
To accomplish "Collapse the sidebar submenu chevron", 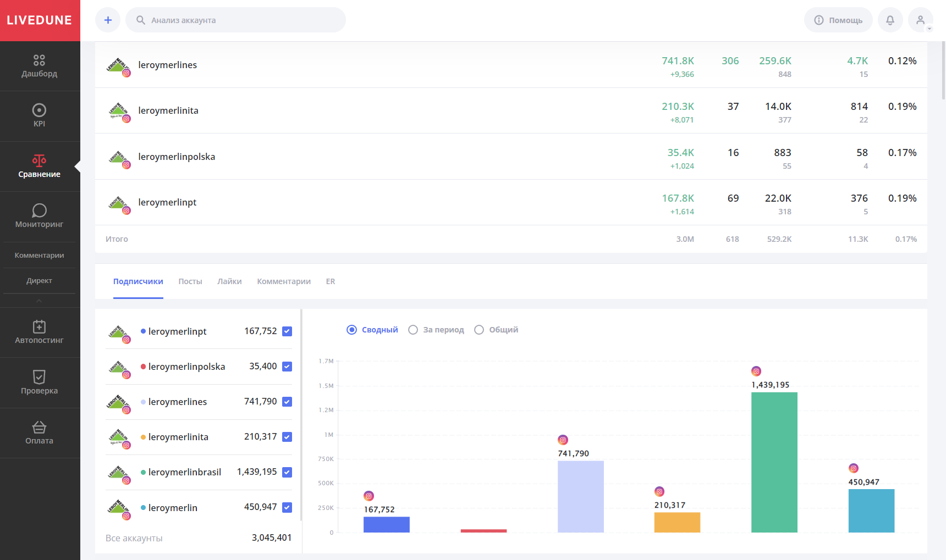I will [x=39, y=301].
